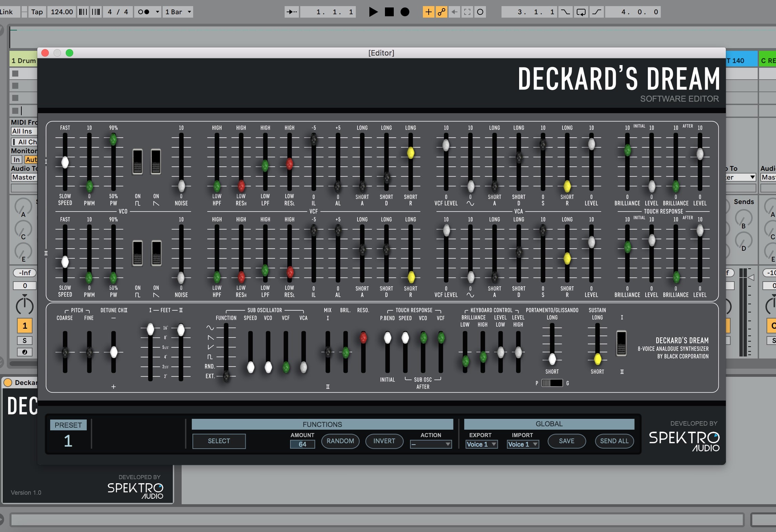Click the bottom status bar field
Image resolution: width=776 pixels, height=532 pixels.
[x=377, y=520]
